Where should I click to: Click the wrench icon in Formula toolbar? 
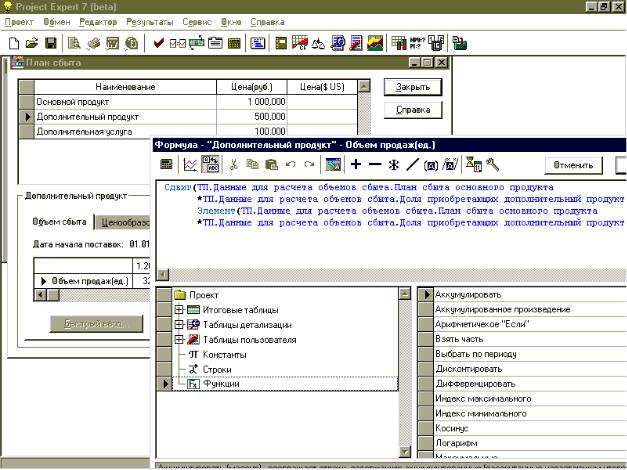point(493,164)
